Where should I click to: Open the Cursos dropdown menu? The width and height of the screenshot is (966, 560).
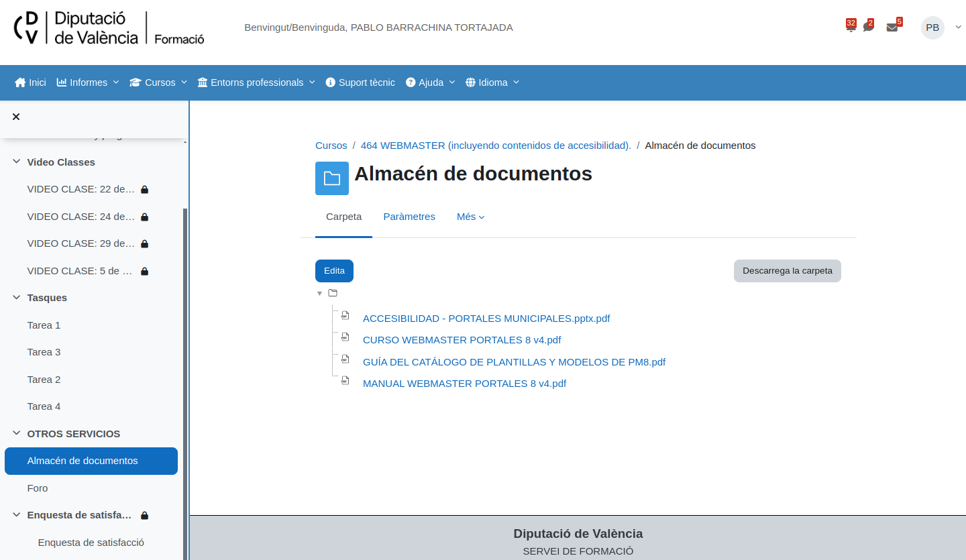coord(158,82)
